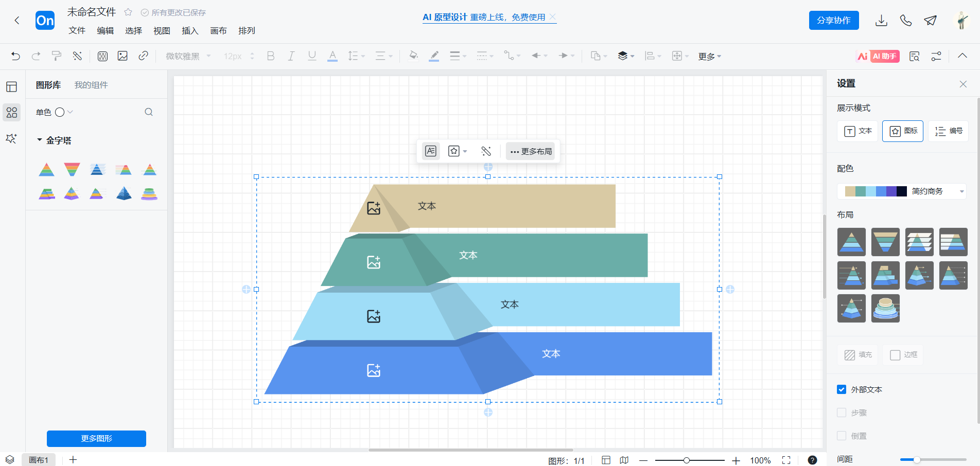
Task: Open the layers icon at bottom left
Action: click(10, 460)
